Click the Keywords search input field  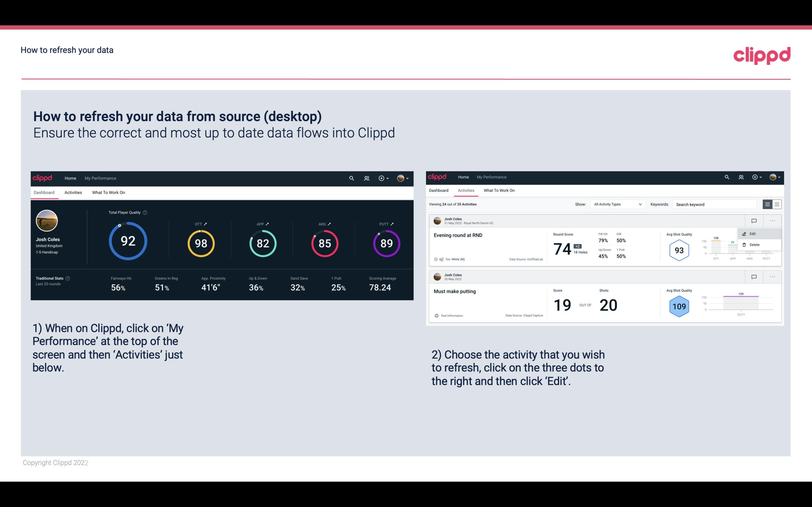pyautogui.click(x=715, y=204)
